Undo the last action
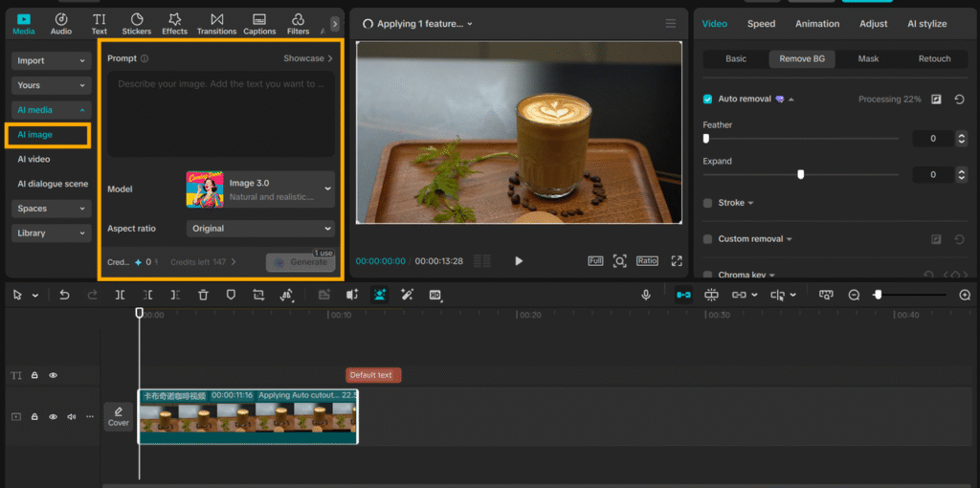 point(64,295)
